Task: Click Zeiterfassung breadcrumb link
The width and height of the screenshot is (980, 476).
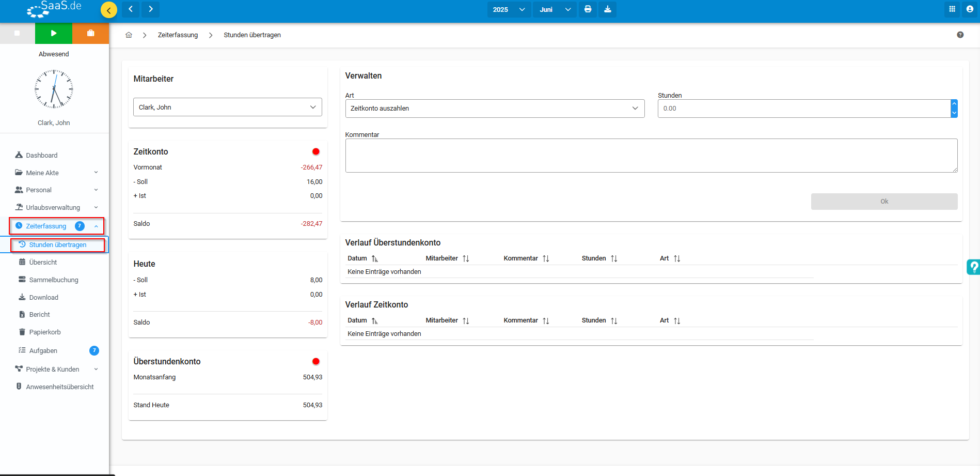Action: [178, 35]
